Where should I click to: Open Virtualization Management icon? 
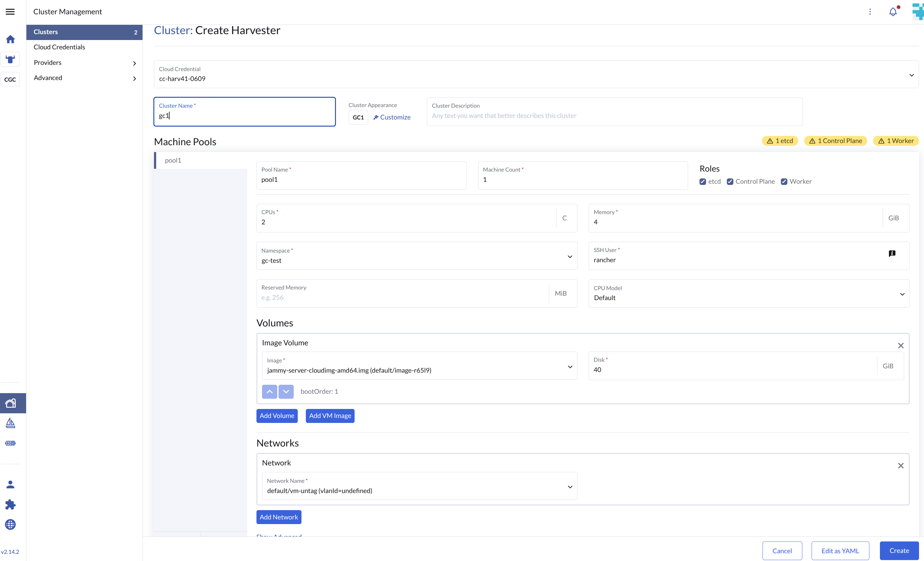click(11, 443)
